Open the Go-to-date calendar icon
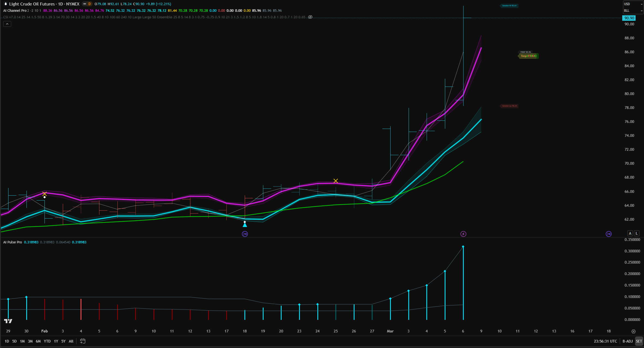This screenshot has width=644, height=348. coord(82,341)
